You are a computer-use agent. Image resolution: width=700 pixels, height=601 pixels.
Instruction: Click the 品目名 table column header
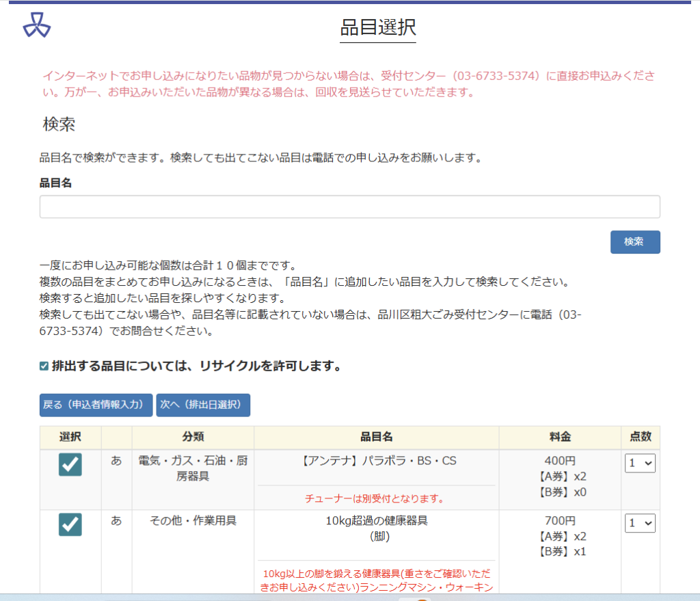pyautogui.click(x=376, y=437)
